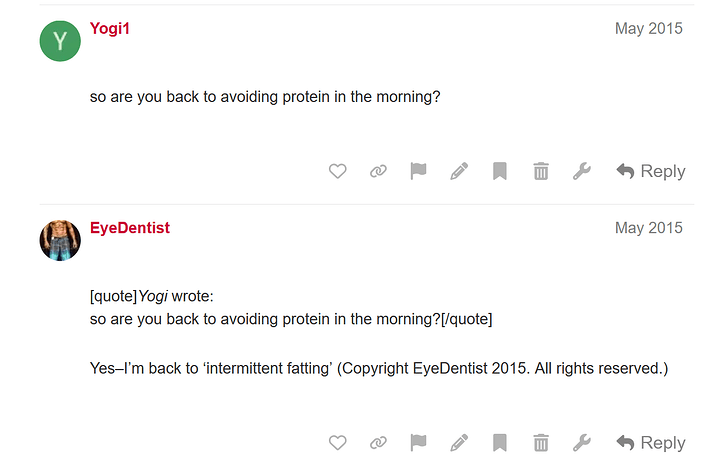The height and width of the screenshot is (466, 707).
Task: Copy link to Yogi1's post
Action: [x=378, y=172]
